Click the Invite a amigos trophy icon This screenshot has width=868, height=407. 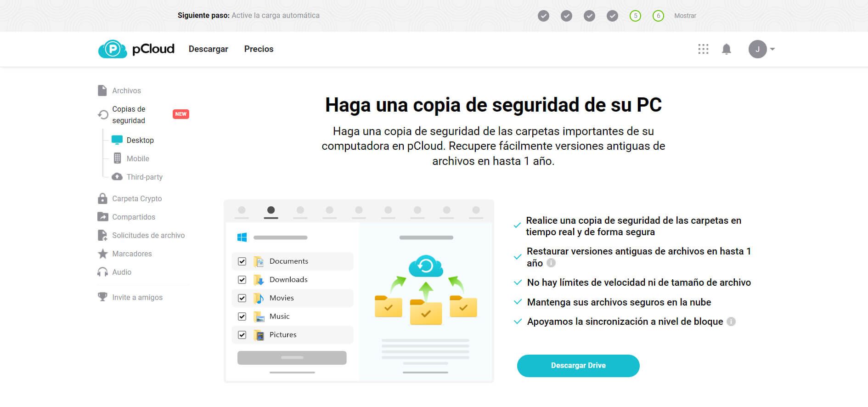coord(102,297)
